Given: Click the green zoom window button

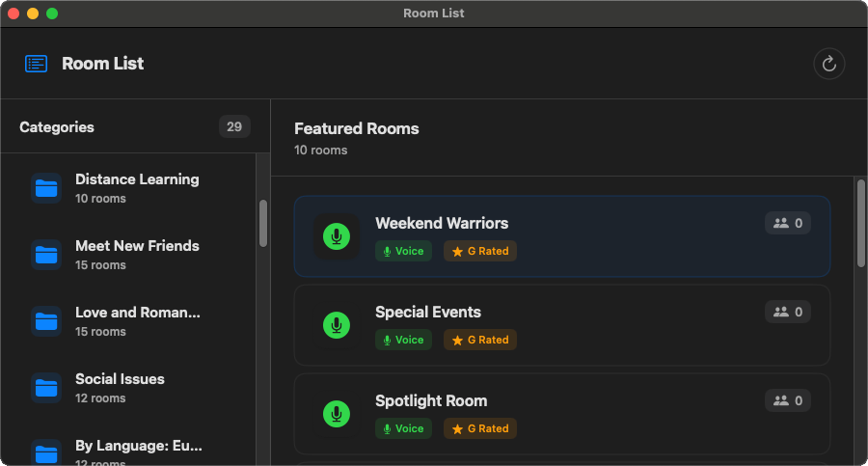Looking at the screenshot, I should pyautogui.click(x=52, y=14).
